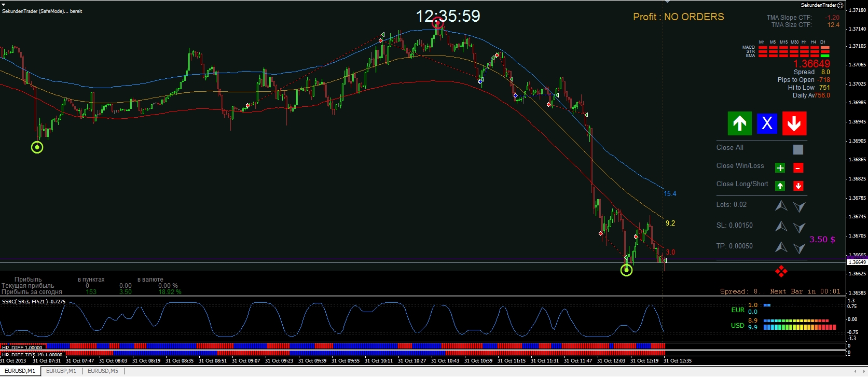Click green plus to close winning trades
This screenshot has width=868, height=377.
(780, 167)
